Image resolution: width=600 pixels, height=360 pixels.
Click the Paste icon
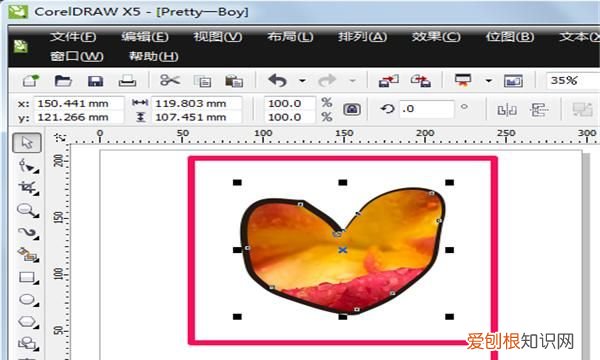[x=234, y=81]
